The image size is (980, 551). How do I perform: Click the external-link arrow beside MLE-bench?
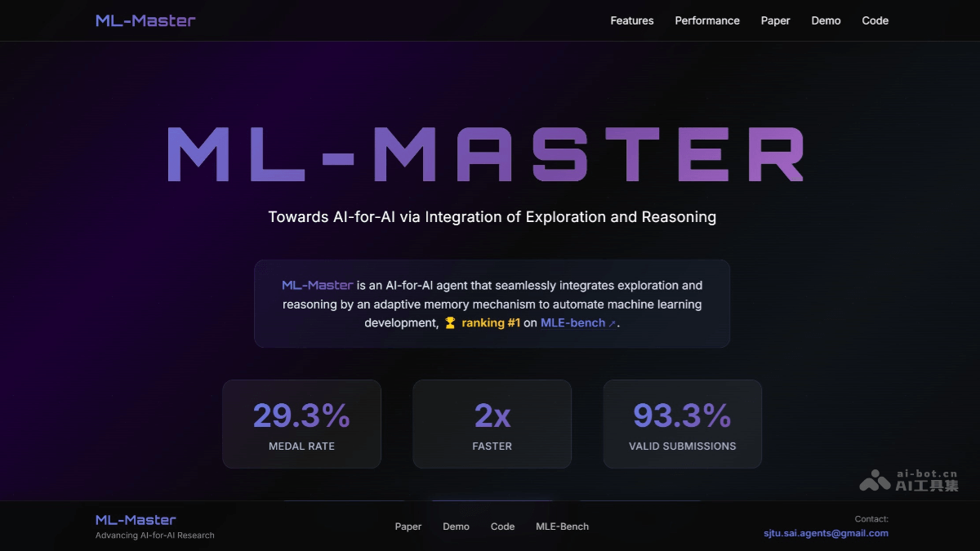click(611, 322)
